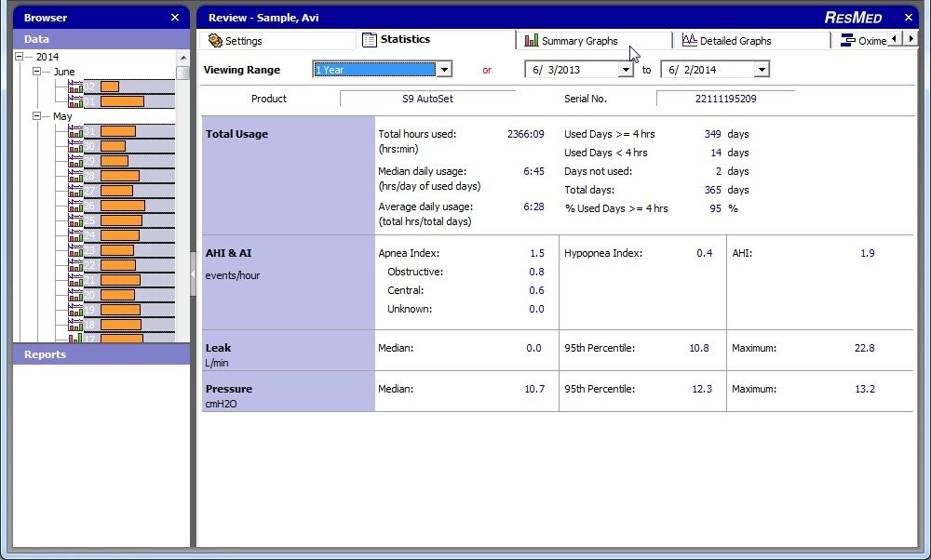The image size is (931, 560).
Task: Open the Viewing Range 1 Year dropdown
Action: (x=444, y=70)
